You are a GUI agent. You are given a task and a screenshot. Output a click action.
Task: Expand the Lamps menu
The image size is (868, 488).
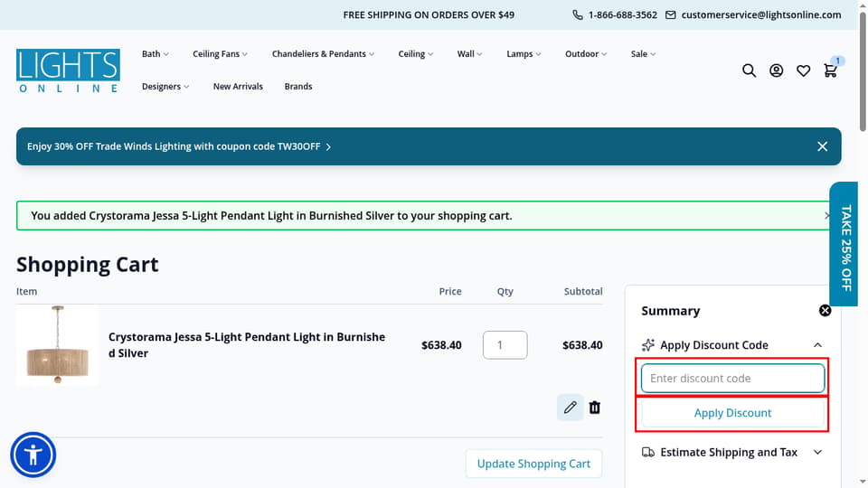click(x=524, y=53)
